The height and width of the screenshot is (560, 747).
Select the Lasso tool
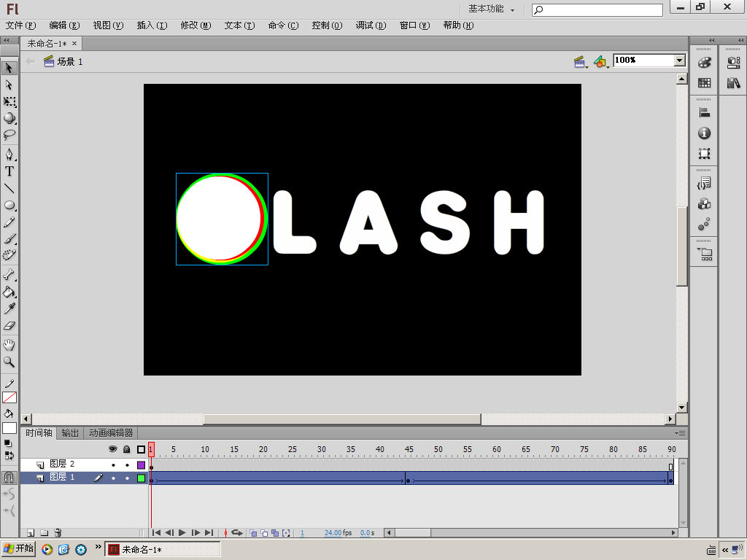click(x=9, y=135)
